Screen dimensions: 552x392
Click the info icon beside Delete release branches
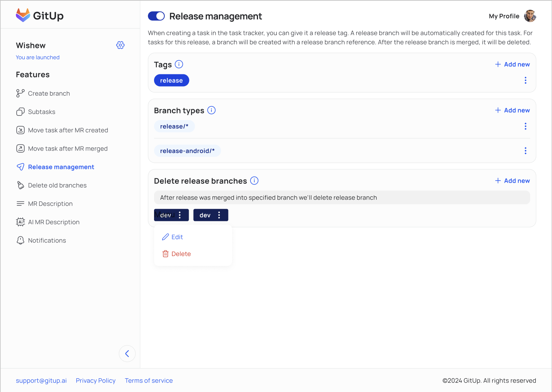point(254,180)
